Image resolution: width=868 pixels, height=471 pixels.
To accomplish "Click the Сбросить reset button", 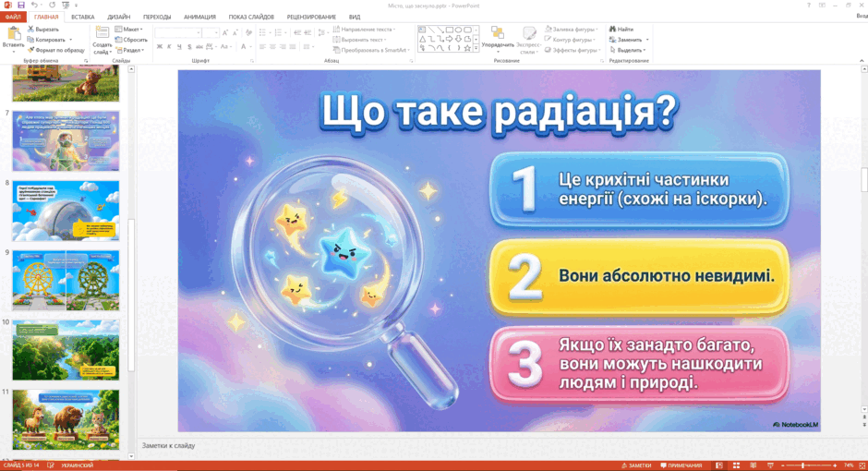I will click(131, 40).
